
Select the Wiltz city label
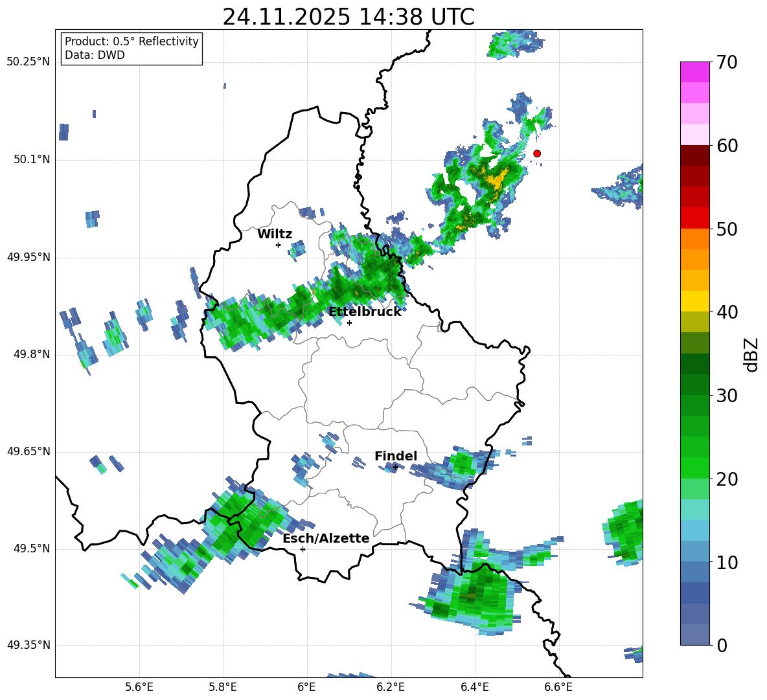click(275, 234)
